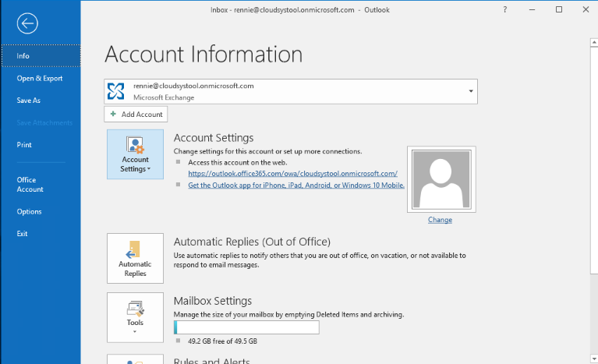Click the Add Account button
598x364 pixels.
click(x=136, y=114)
